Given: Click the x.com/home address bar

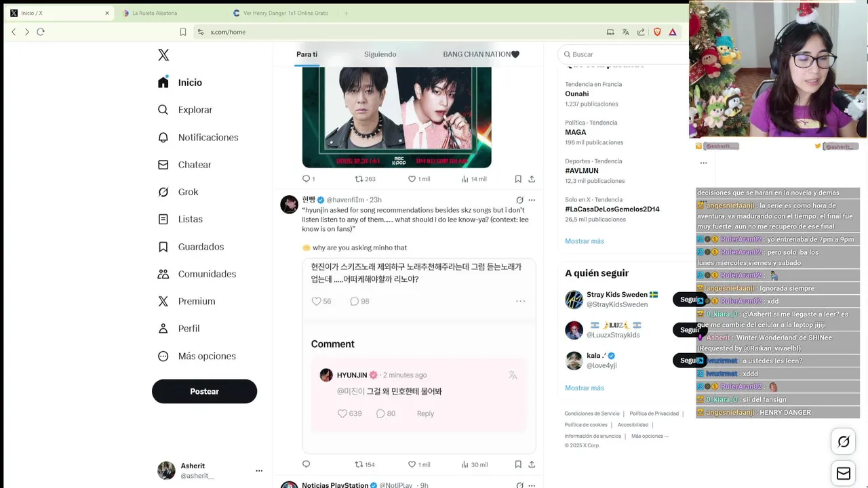Looking at the screenshot, I should pyautogui.click(x=397, y=32).
